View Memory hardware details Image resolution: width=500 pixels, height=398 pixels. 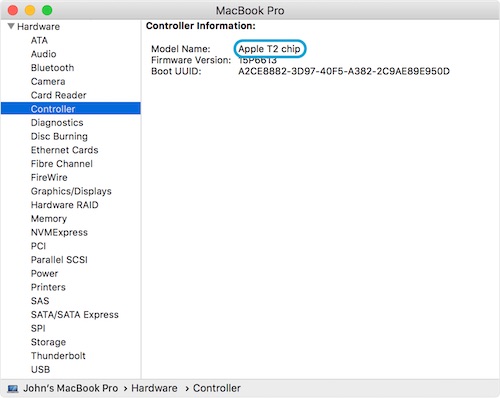tap(49, 219)
